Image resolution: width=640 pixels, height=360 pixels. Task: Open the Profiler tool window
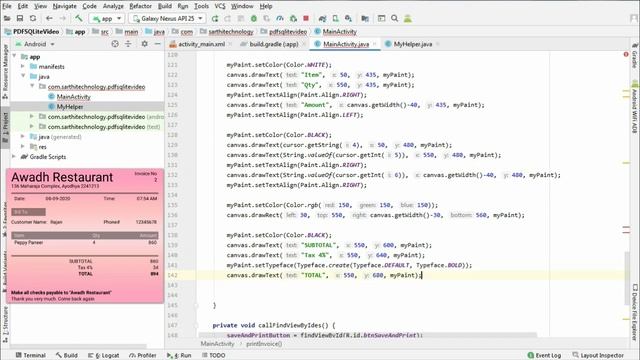[143, 355]
